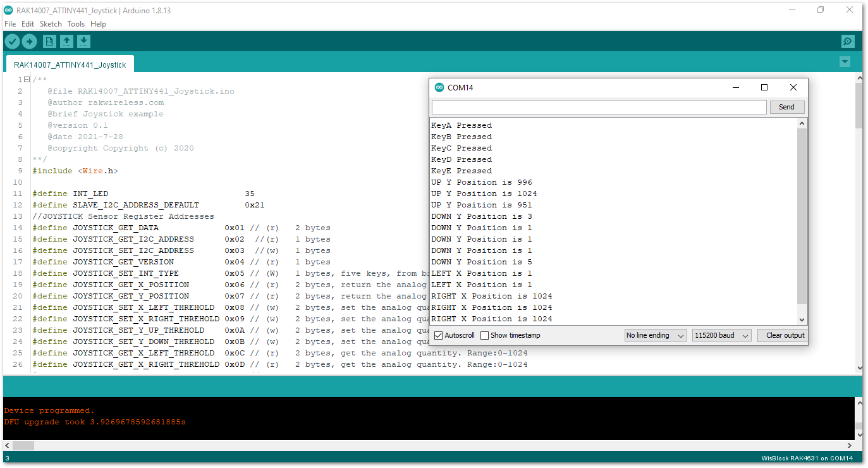Screen dimensions: 868x468
Task: Minimize the COM14 serial monitor window
Action: [735, 87]
